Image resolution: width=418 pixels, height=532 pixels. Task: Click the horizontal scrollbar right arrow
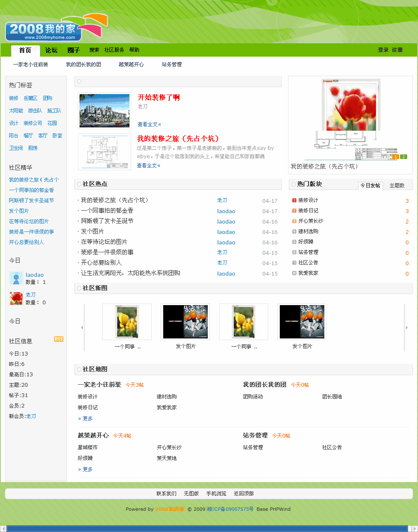tap(414, 529)
